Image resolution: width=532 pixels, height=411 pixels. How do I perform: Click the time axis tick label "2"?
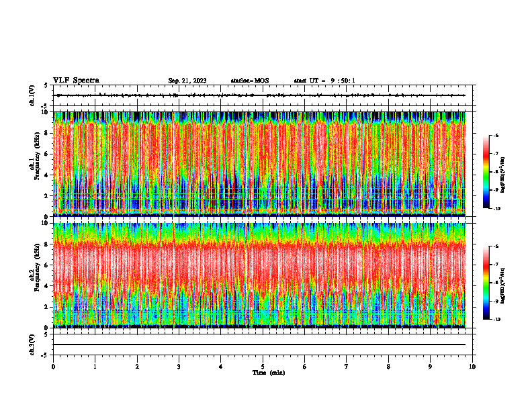click(137, 367)
